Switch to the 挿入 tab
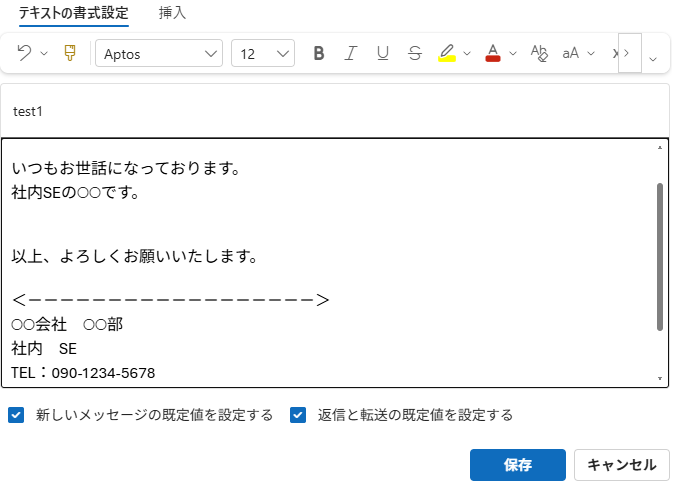 tap(172, 14)
